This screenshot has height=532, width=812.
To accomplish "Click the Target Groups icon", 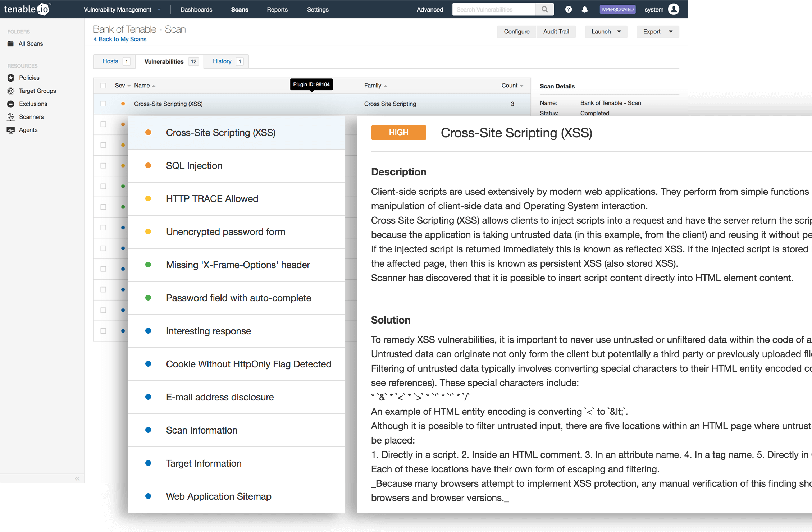I will 11,91.
